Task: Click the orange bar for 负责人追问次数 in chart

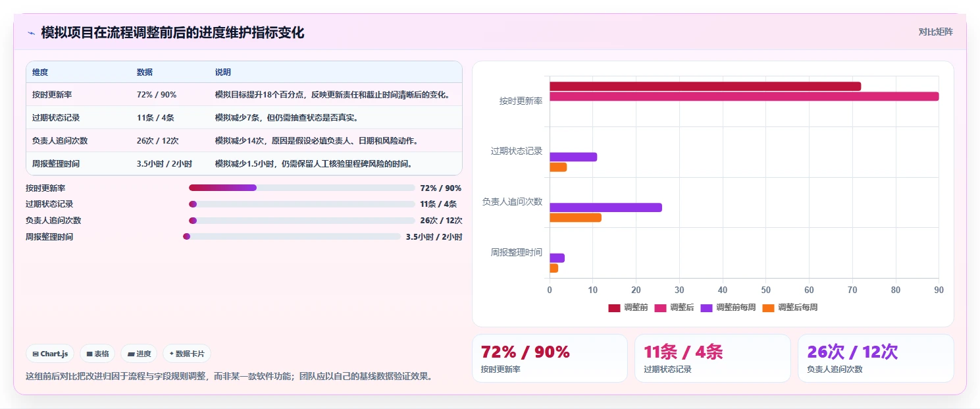Action: coord(575,217)
